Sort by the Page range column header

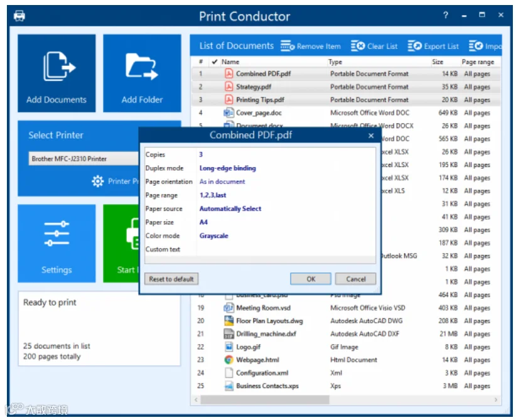[478, 62]
